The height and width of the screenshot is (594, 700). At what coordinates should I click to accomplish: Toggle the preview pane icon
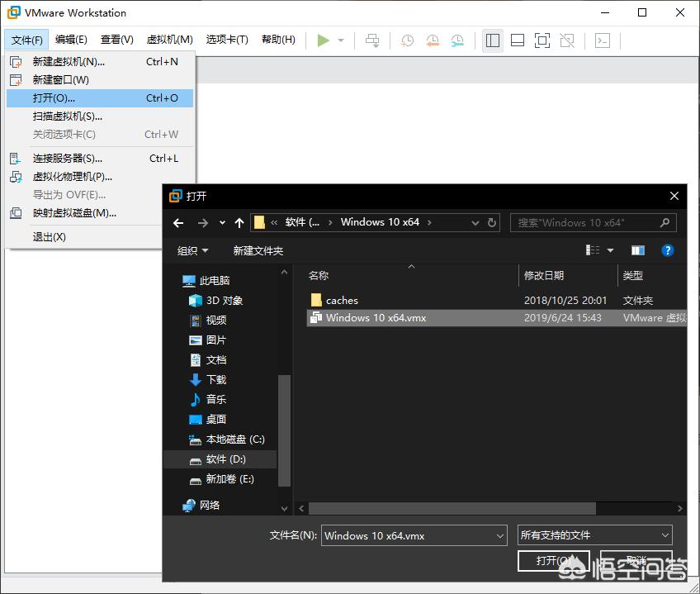[638, 250]
